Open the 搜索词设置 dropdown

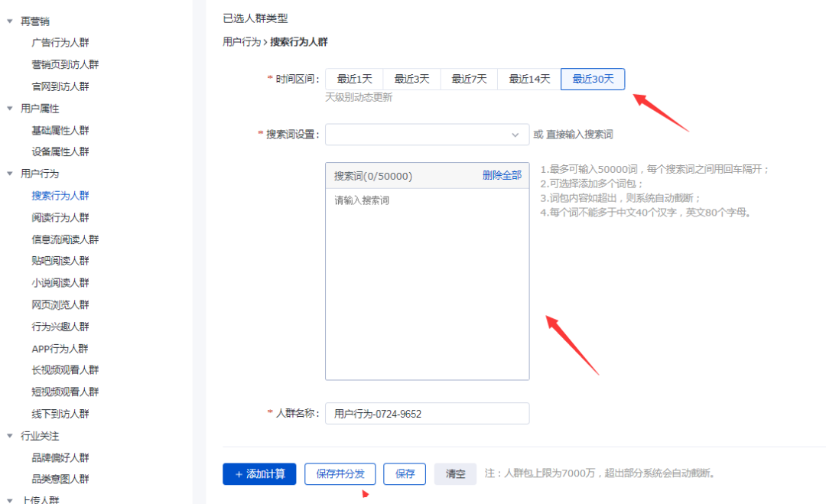(x=427, y=135)
